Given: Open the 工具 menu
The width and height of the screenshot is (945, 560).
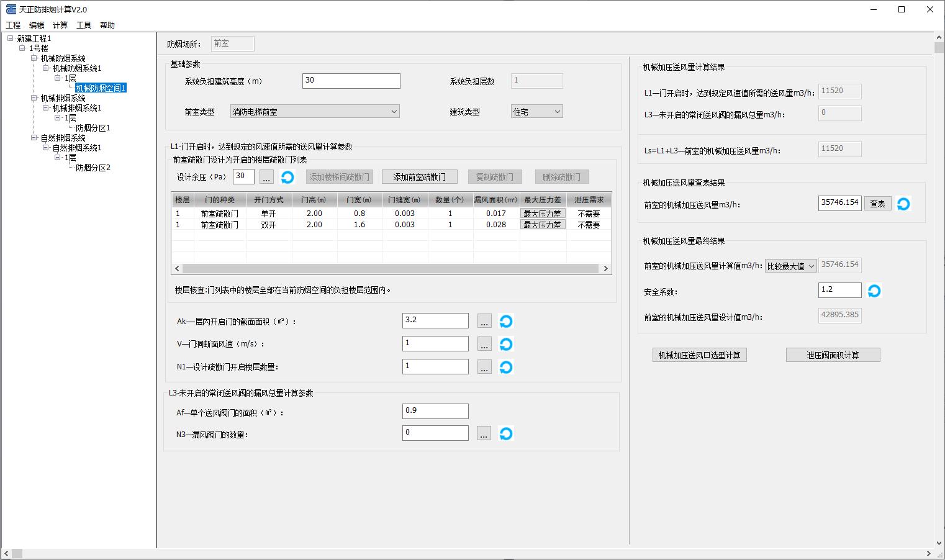Looking at the screenshot, I should (x=84, y=25).
